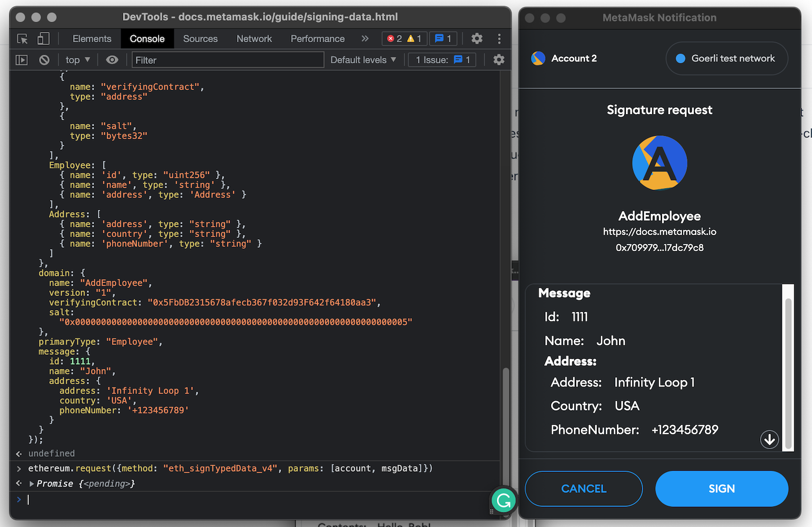Focus the console prompt input line
Screen dimensions: 812x527
[x=260, y=499]
